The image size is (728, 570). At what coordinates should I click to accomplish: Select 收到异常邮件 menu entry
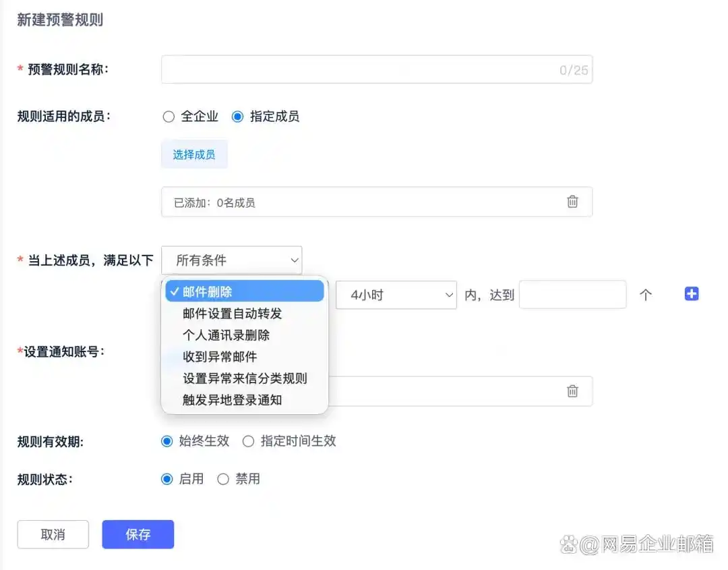220,356
